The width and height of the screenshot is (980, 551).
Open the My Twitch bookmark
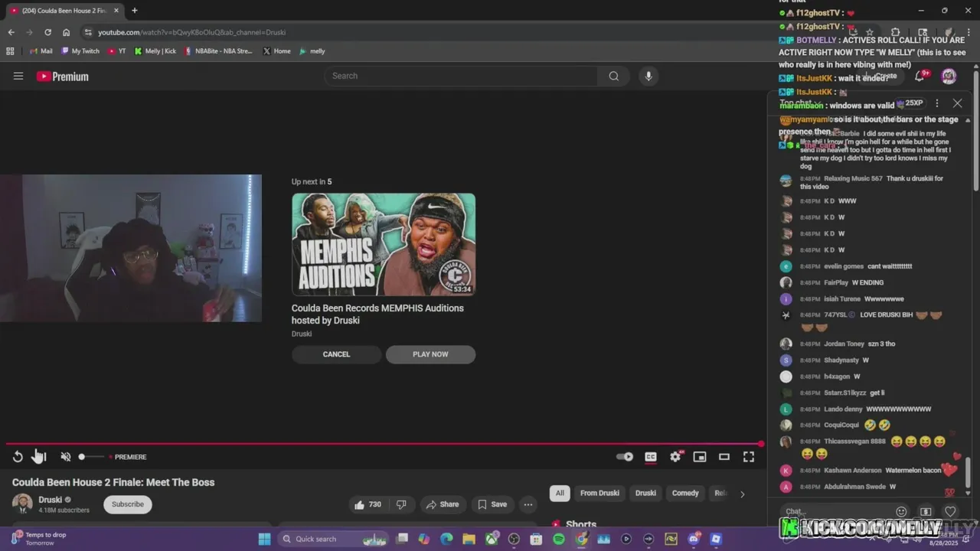[80, 51]
